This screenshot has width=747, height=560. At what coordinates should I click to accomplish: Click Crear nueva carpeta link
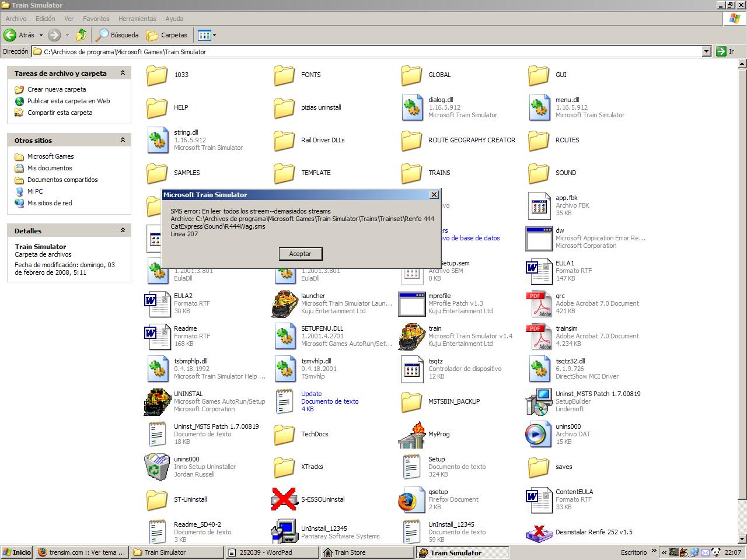click(57, 89)
